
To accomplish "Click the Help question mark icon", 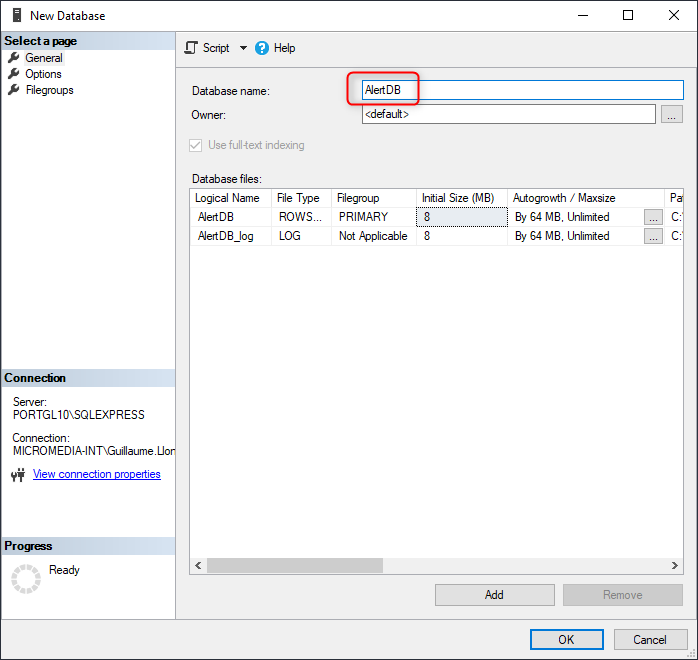I will (x=262, y=48).
